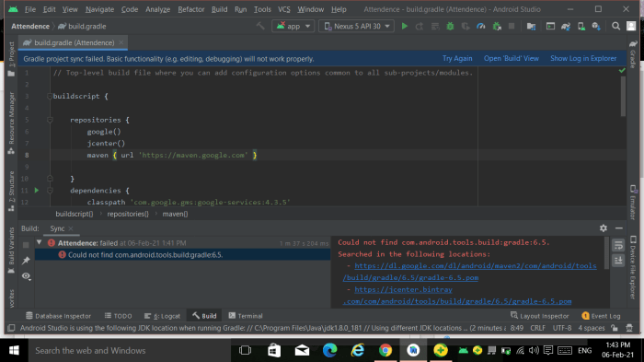Click the Profile app gauge icon
The image size is (644, 362).
coord(481,26)
